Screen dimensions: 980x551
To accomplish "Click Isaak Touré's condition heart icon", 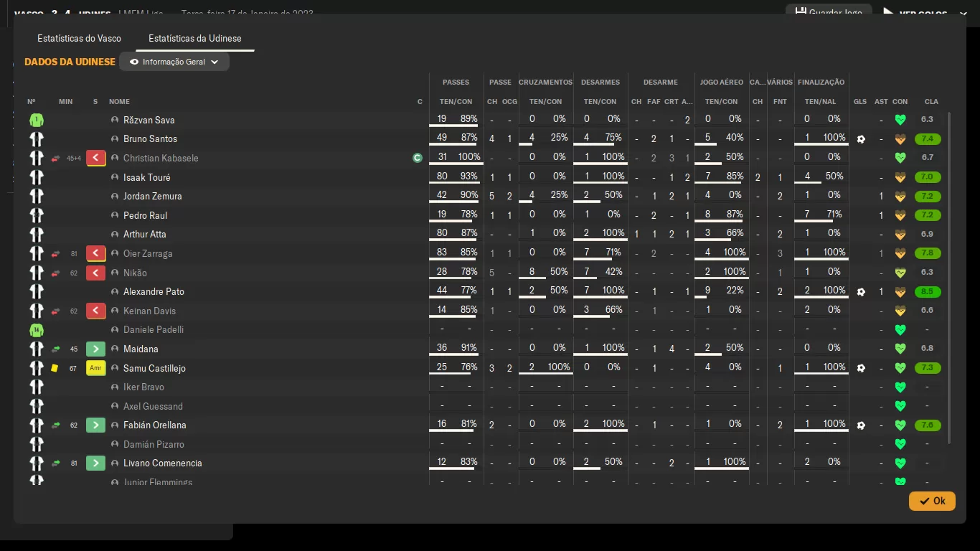I will [900, 177].
